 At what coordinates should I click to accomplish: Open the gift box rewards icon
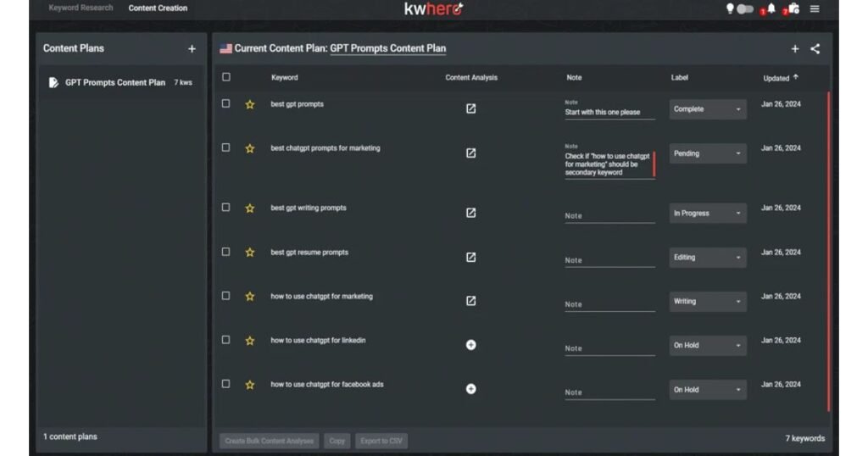point(793,8)
